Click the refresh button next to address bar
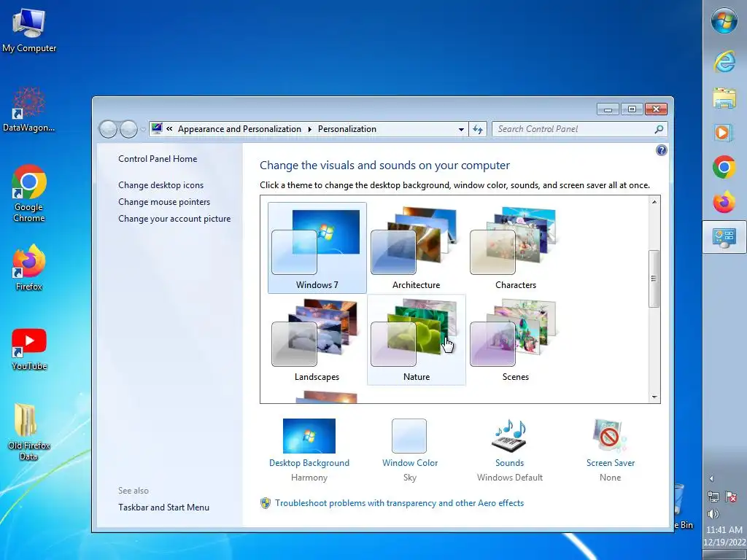Screen dimensions: 747x560 pos(478,129)
